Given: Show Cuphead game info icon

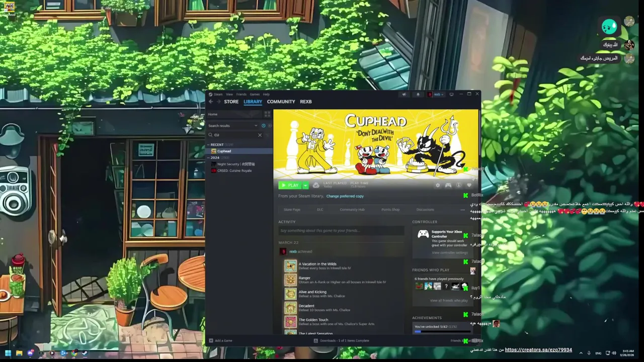Looking at the screenshot, I should [458, 185].
